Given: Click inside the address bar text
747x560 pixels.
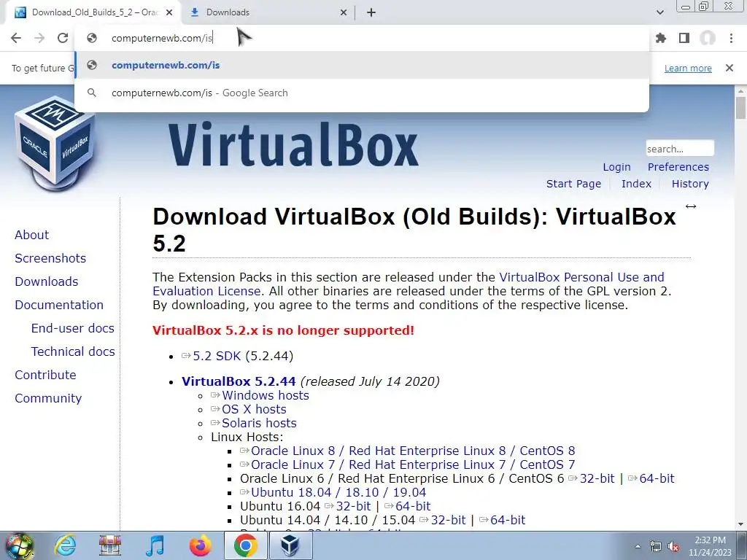Looking at the screenshot, I should click(162, 38).
